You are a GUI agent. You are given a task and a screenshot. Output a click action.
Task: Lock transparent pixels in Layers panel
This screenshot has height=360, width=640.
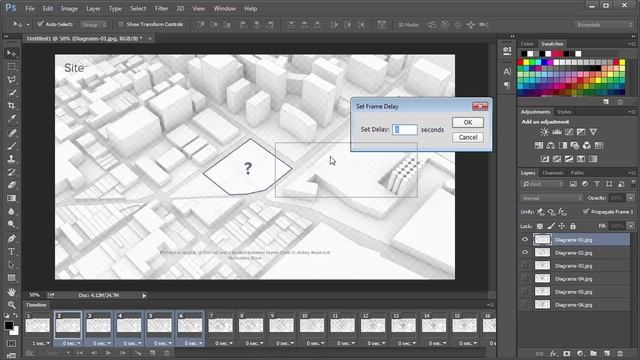pyautogui.click(x=540, y=226)
